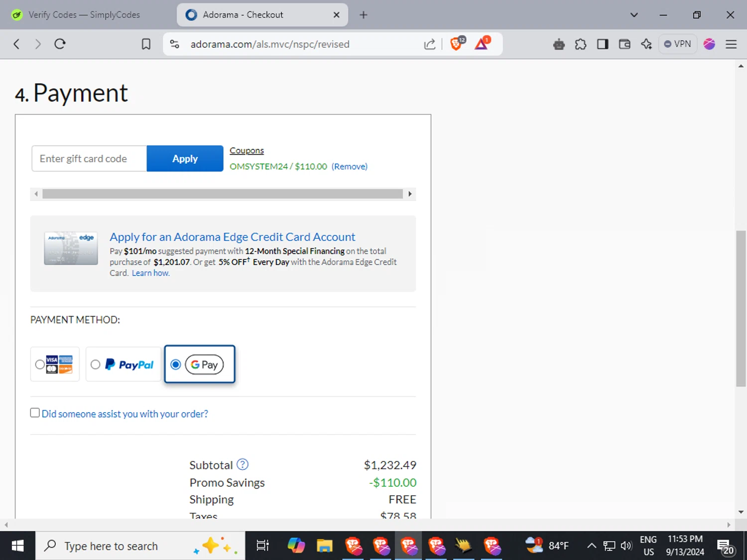
Task: Show hidden system tray icons
Action: (592, 546)
